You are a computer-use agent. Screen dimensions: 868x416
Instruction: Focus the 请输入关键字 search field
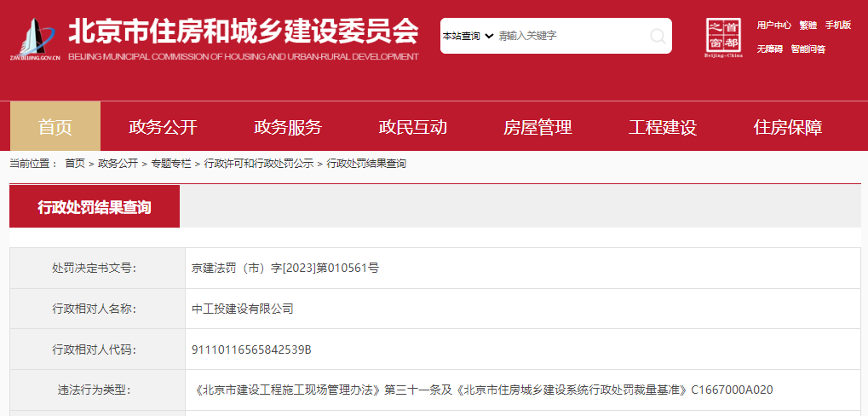click(x=570, y=36)
